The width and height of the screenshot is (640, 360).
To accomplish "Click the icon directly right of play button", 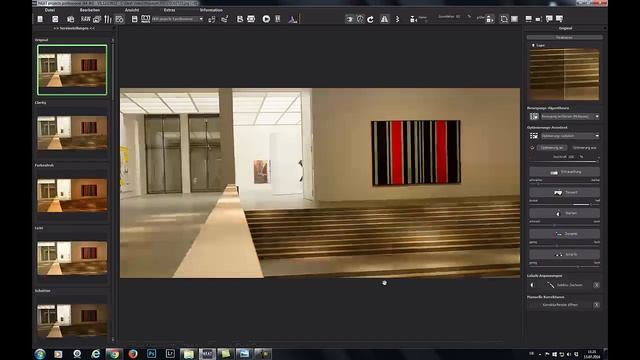I will pyautogui.click(x=278, y=19).
